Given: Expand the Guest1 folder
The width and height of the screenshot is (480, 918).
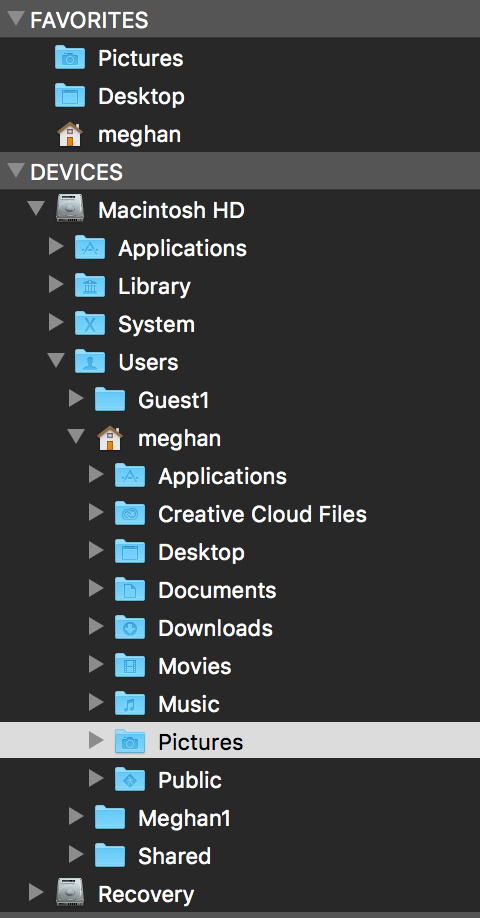Looking at the screenshot, I should point(76,400).
